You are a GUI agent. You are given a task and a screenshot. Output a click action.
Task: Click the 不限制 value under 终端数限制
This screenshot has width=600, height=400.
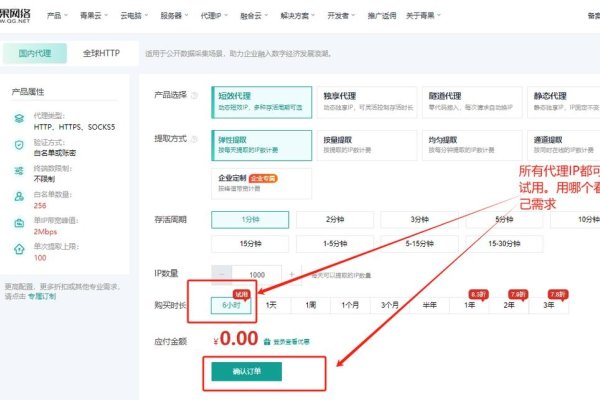44,179
